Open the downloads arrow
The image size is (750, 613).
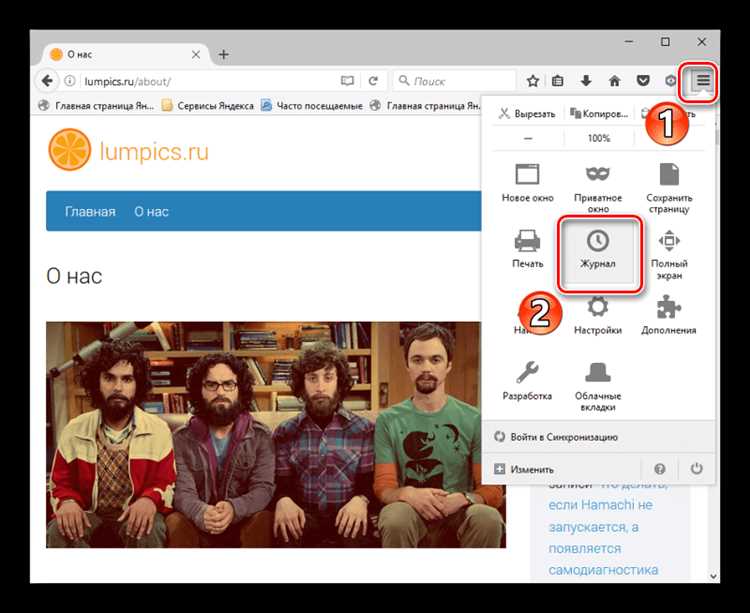coord(586,81)
